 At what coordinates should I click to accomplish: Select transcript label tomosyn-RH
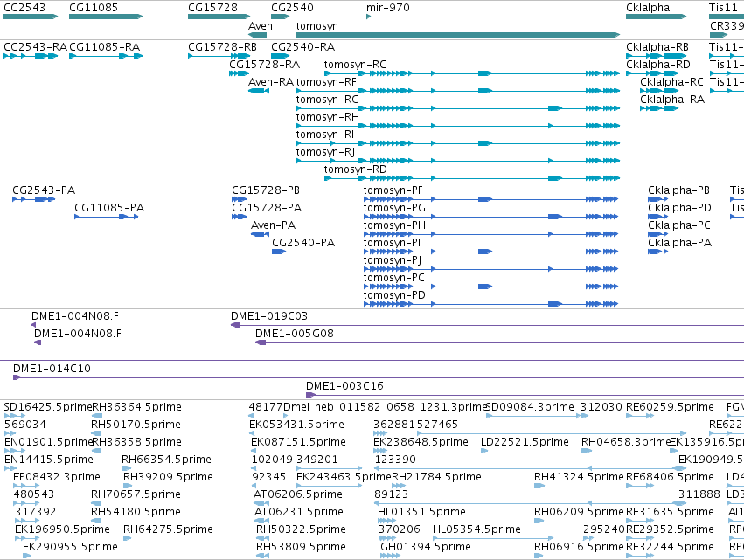tap(327, 117)
